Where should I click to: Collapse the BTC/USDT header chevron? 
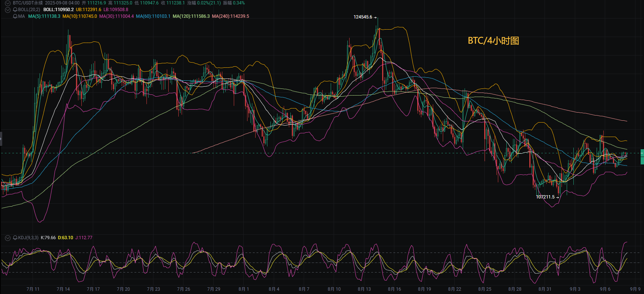click(7, 3)
